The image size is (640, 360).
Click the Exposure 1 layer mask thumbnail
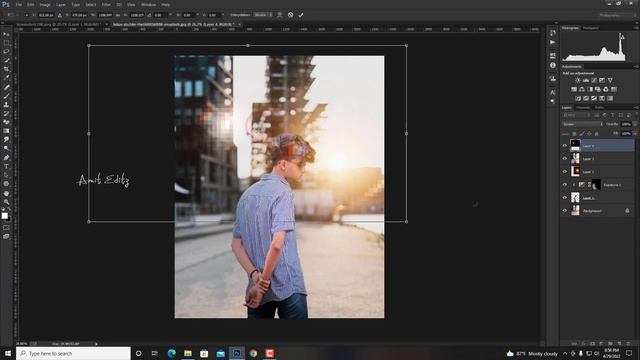pyautogui.click(x=596, y=184)
